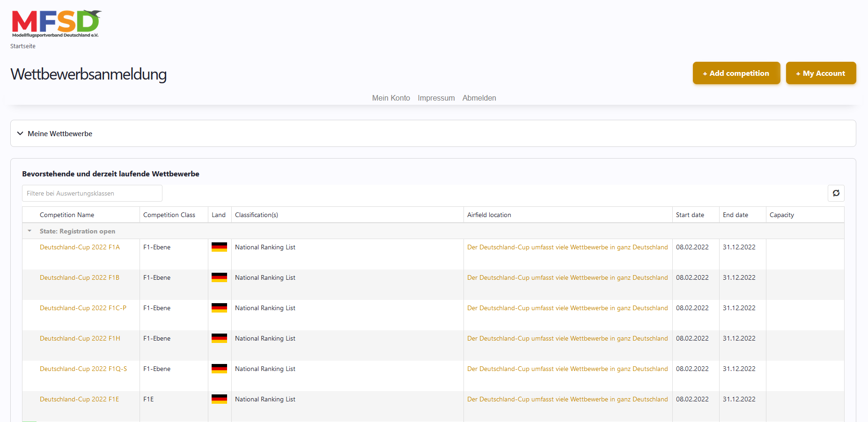Open the Deutschland-Cup 2022 F1A competition link
Image resolution: width=868 pixels, height=422 pixels.
[80, 247]
